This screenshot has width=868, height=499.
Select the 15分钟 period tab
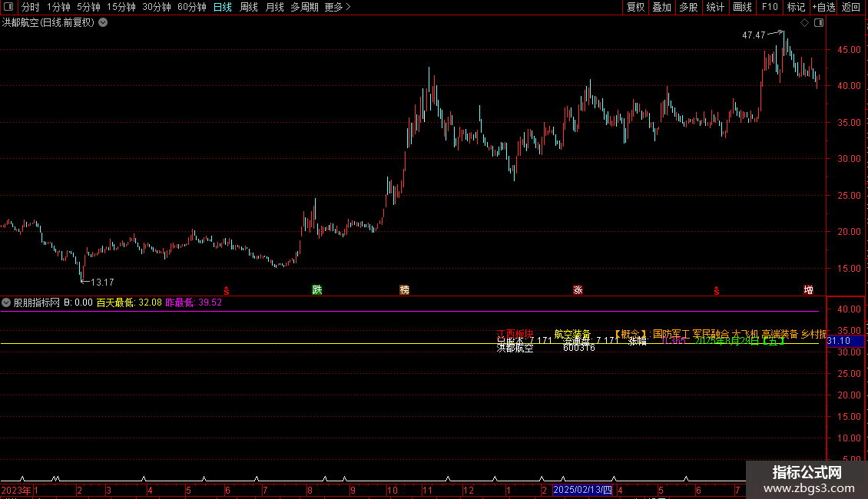(x=121, y=7)
